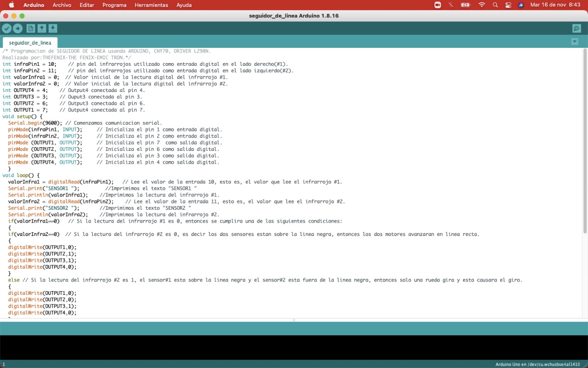Click the line number '1' in status bar

coord(4,364)
